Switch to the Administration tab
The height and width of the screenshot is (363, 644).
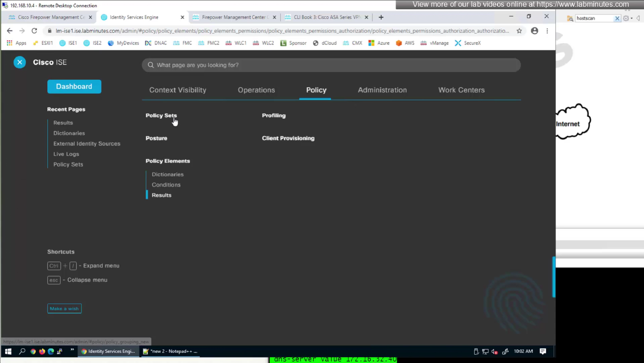point(382,90)
